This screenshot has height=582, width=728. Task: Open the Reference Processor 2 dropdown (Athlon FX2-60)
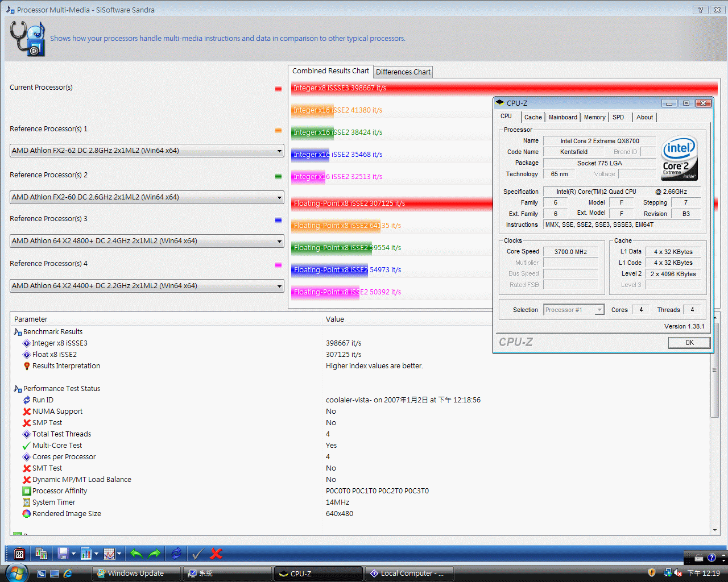coord(147,197)
